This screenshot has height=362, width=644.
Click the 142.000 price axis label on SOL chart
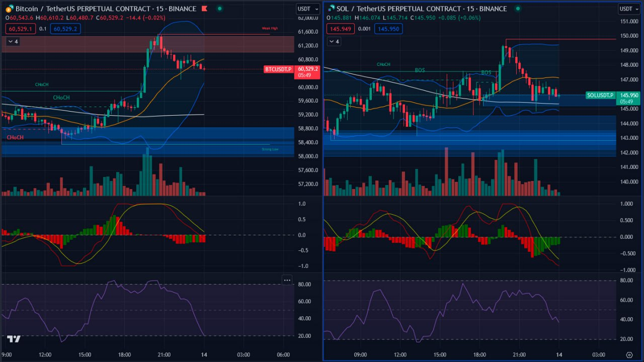629,152
